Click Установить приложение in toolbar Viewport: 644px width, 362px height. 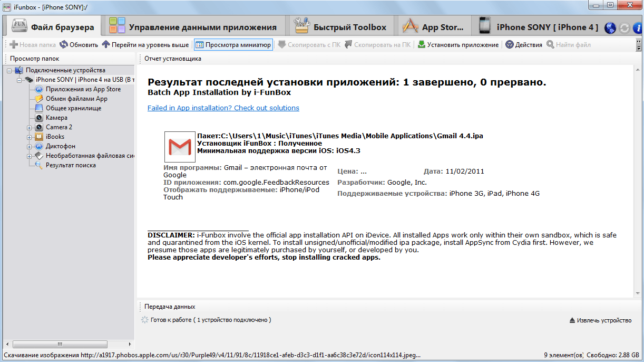tap(458, 45)
